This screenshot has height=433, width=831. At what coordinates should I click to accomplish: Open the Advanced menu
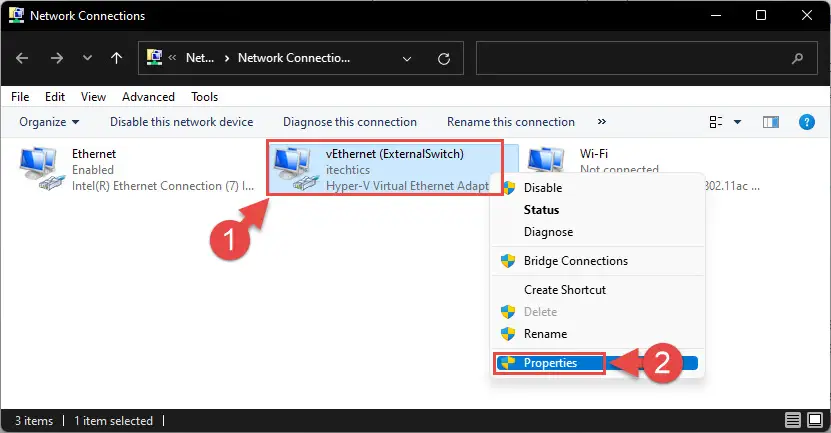pos(148,97)
